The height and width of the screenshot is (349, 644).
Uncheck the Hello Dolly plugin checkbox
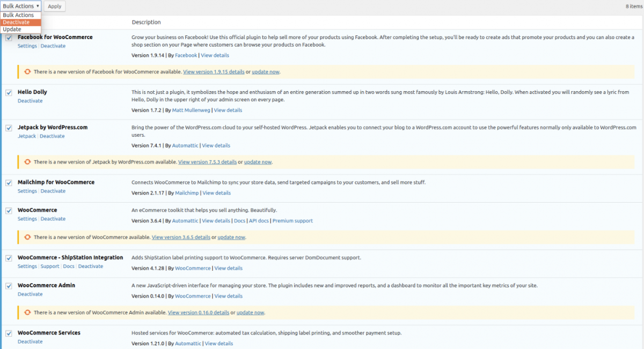9,93
